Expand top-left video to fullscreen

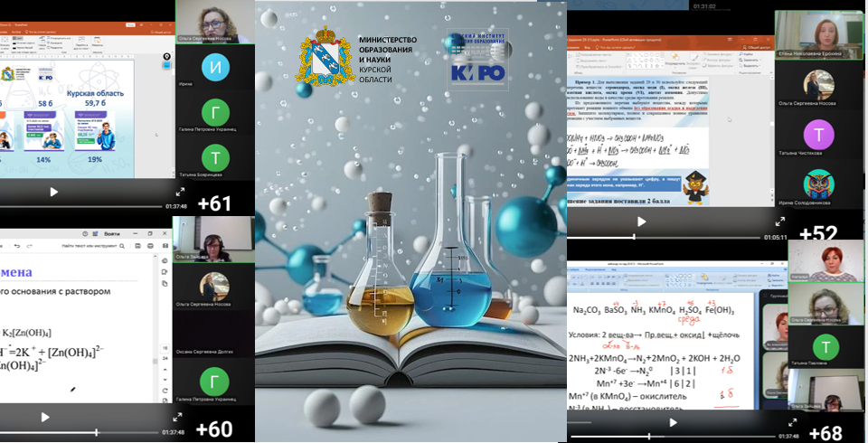(x=180, y=192)
